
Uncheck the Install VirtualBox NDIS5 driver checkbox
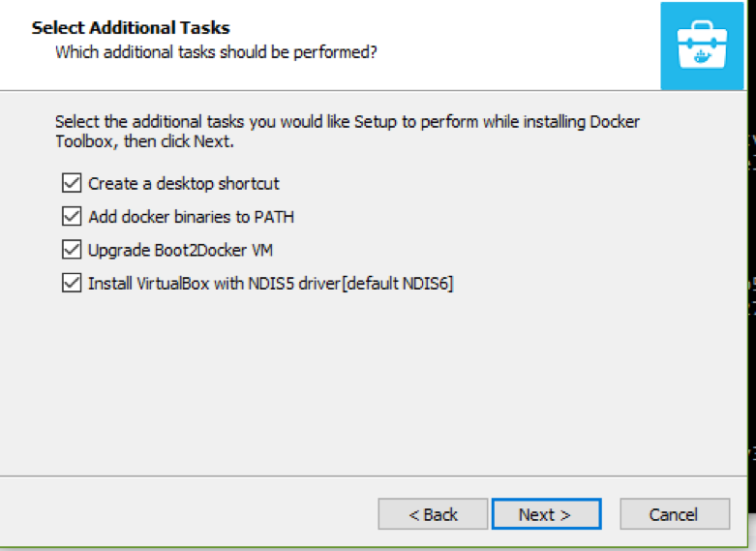point(71,284)
